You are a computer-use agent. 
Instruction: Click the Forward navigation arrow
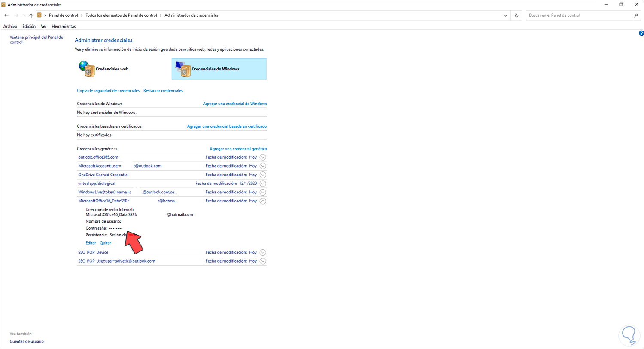pyautogui.click(x=16, y=15)
